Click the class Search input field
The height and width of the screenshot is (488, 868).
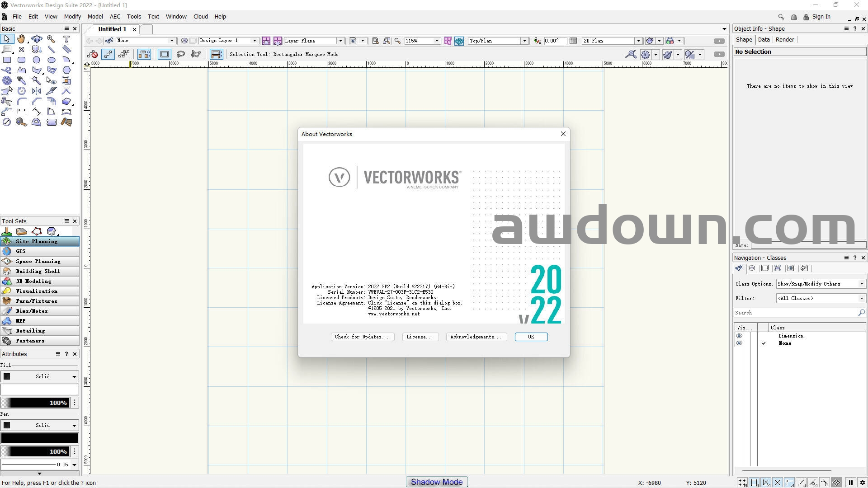pyautogui.click(x=796, y=313)
